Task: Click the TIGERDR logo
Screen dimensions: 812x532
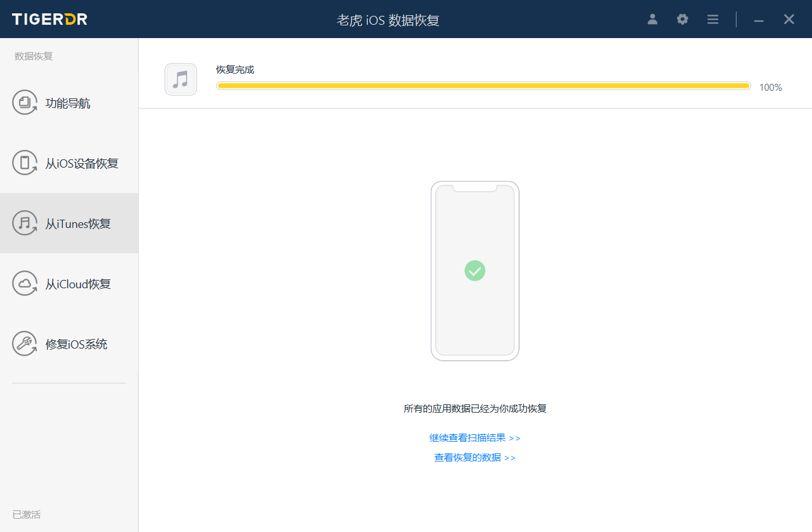Action: 49,19
